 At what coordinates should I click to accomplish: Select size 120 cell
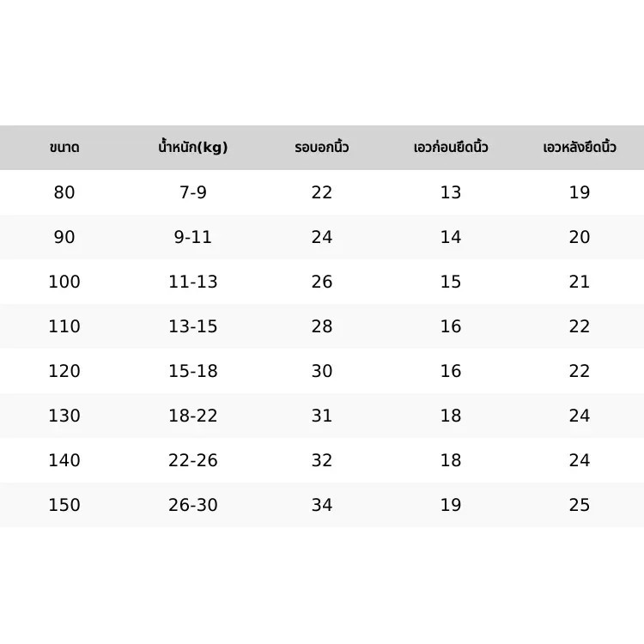tap(64, 371)
